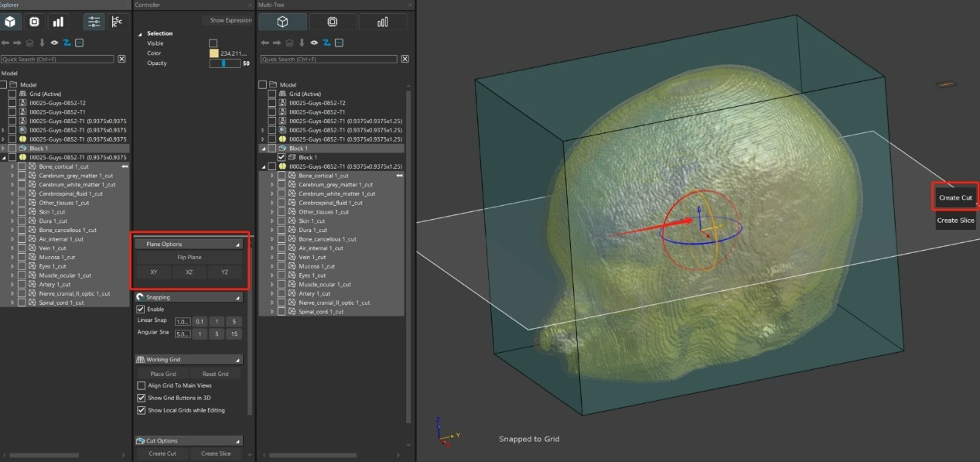The image size is (980, 462).
Task: Click the chip icon tab in Multi-Tree
Action: pyautogui.click(x=332, y=22)
